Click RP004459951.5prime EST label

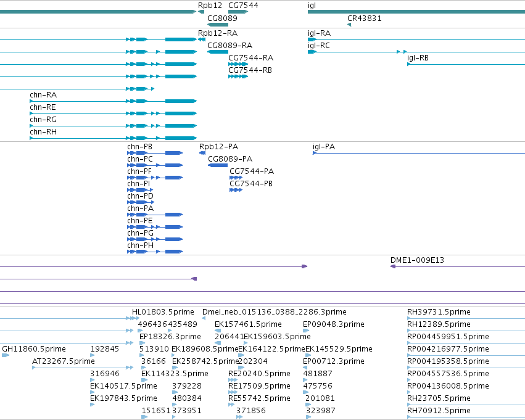tap(448, 337)
